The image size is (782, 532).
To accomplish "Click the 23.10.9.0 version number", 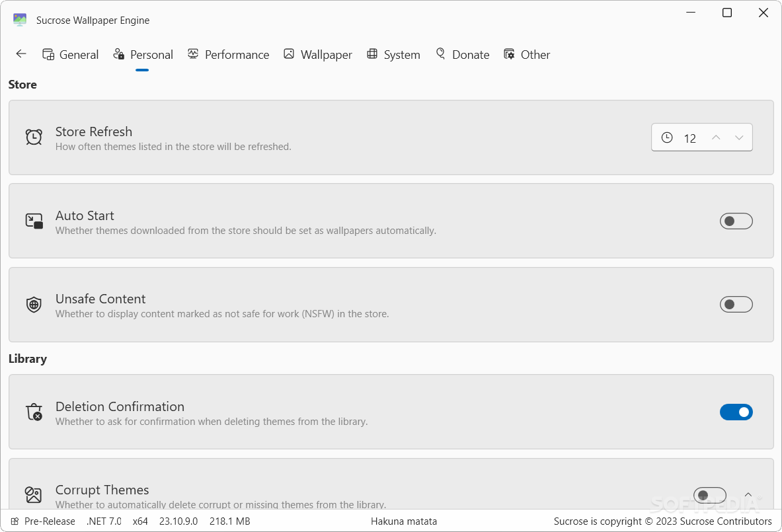I will [x=178, y=521].
